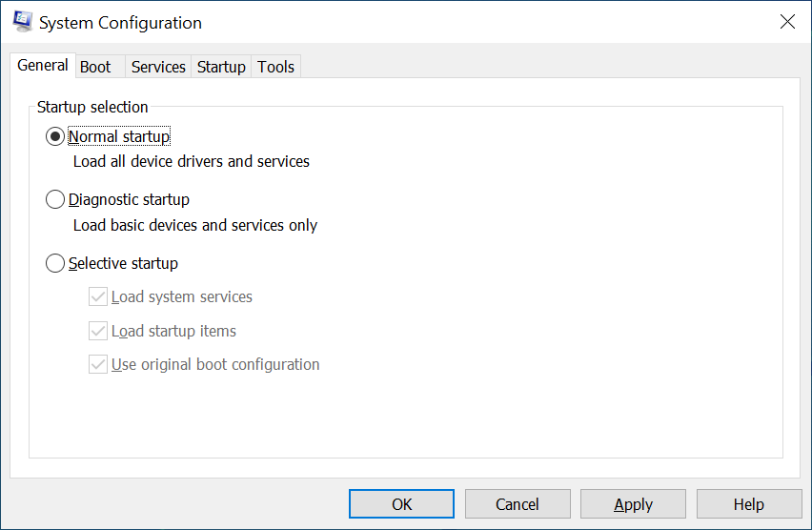The height and width of the screenshot is (530, 812).
Task: Choose the Diagnostic startup option
Action: point(55,200)
